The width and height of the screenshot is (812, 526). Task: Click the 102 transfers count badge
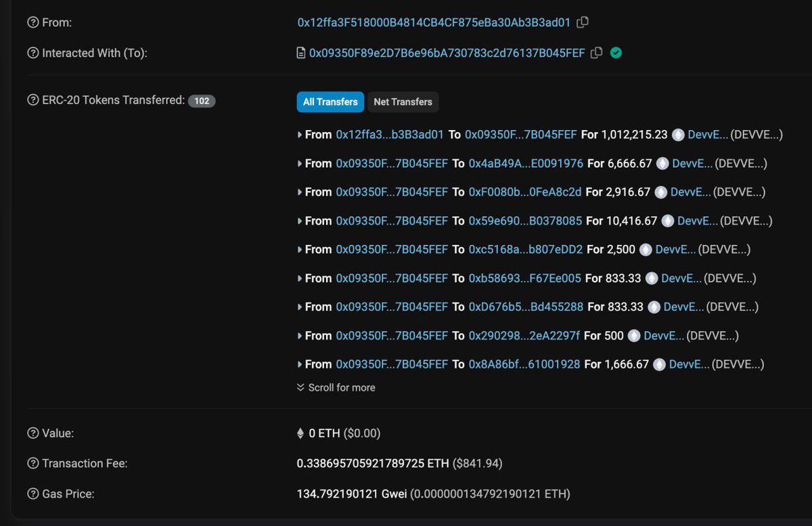[202, 101]
